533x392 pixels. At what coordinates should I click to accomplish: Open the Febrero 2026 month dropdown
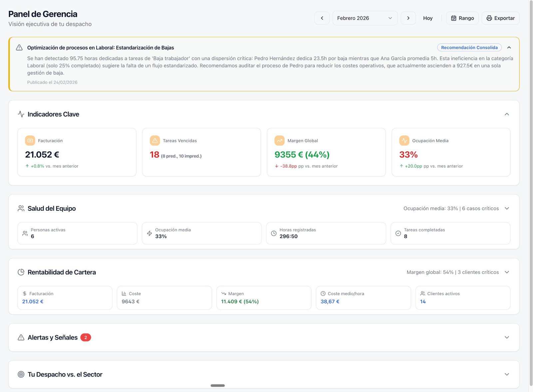(365, 18)
